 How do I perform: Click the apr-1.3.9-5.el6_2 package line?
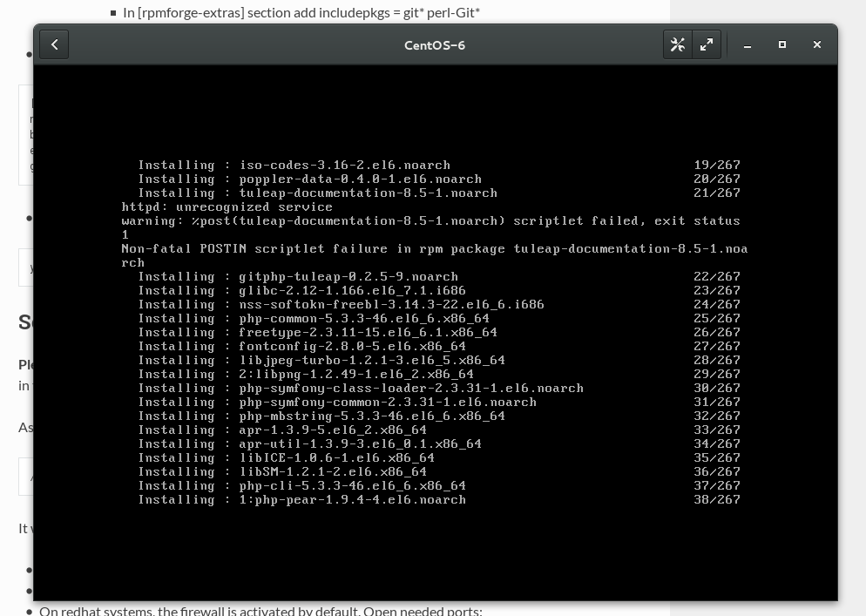pos(439,430)
